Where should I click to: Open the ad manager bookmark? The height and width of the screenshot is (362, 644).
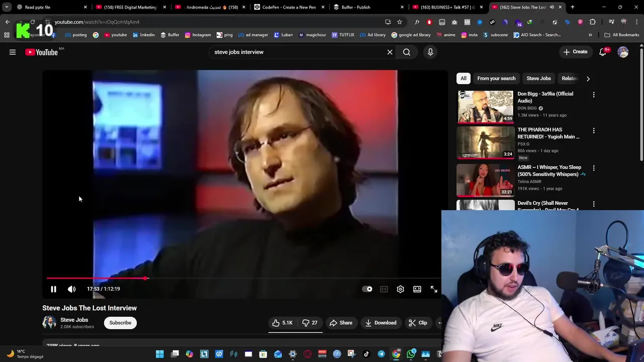click(253, 35)
